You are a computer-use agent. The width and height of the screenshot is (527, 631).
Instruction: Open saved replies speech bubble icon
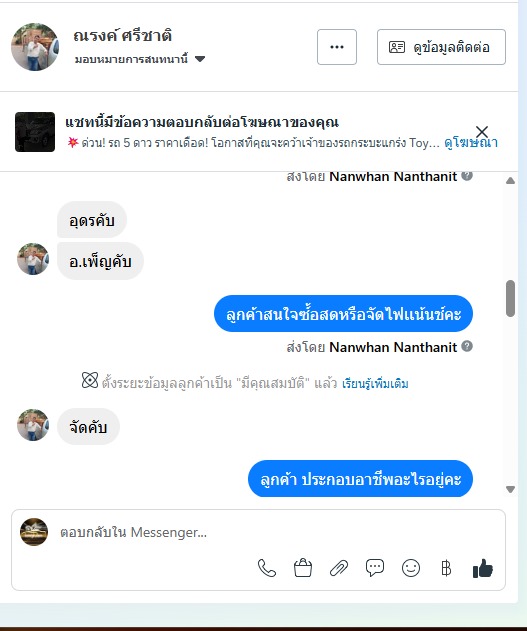click(375, 568)
